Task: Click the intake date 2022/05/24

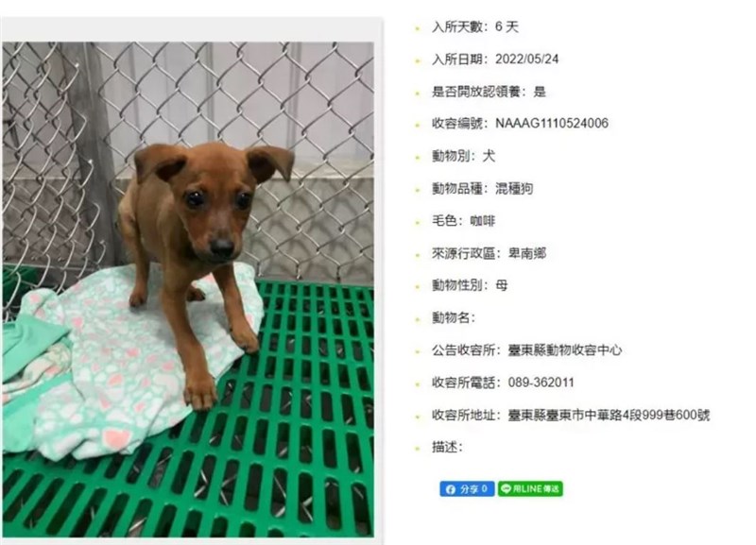Action: click(527, 60)
